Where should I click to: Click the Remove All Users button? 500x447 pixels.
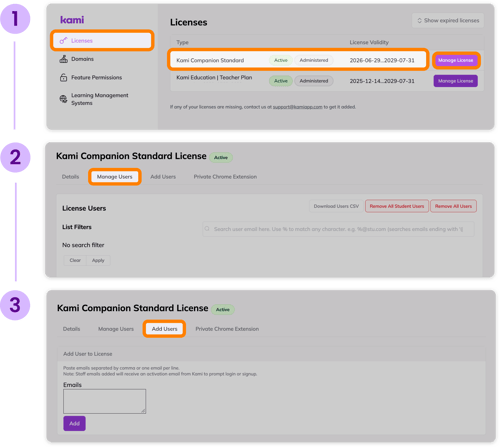point(453,206)
